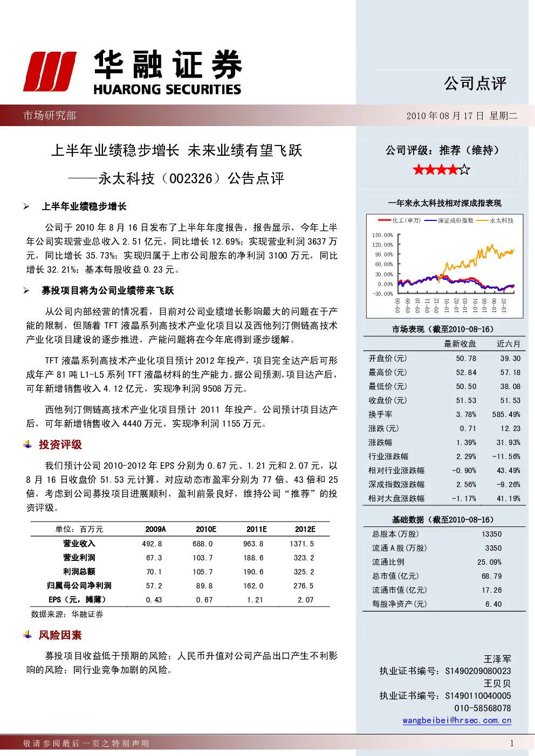The height and width of the screenshot is (756, 535).
Task: Click the 2009A column header
Action: 155,529
